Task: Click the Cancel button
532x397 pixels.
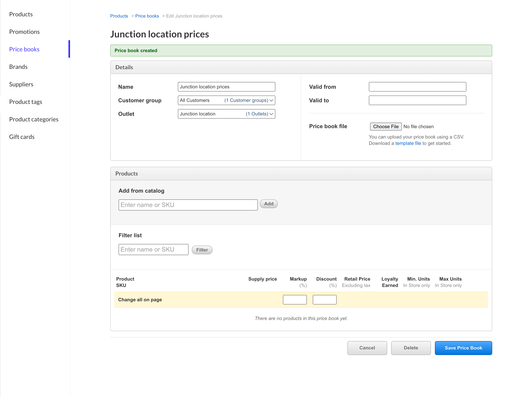Action: 367,348
